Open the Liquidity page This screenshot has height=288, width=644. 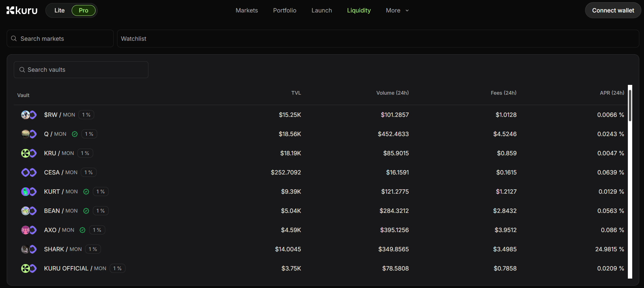(x=359, y=10)
